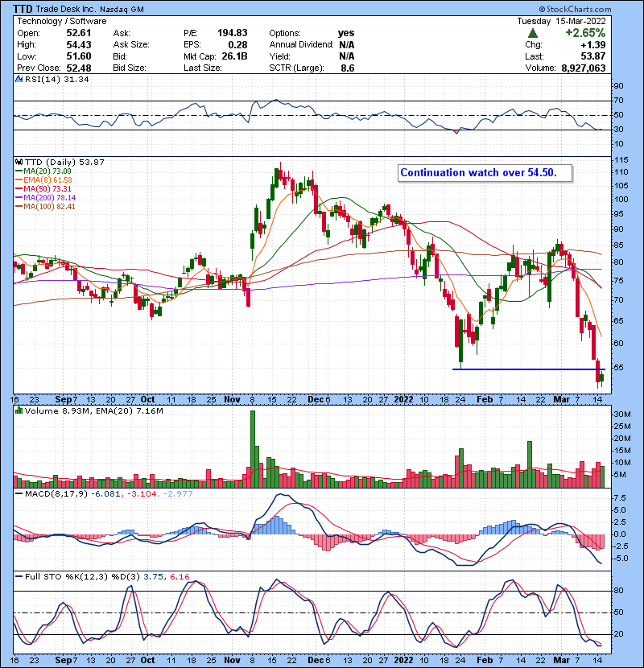Click the Nov label on the price chart axis
Screen dimensions: 644x668
(x=233, y=400)
